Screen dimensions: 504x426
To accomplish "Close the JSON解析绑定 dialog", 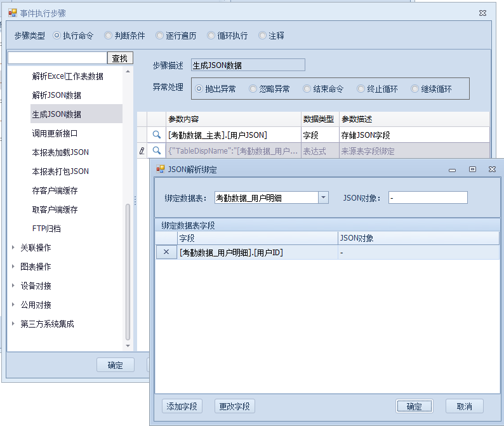I will [x=492, y=169].
